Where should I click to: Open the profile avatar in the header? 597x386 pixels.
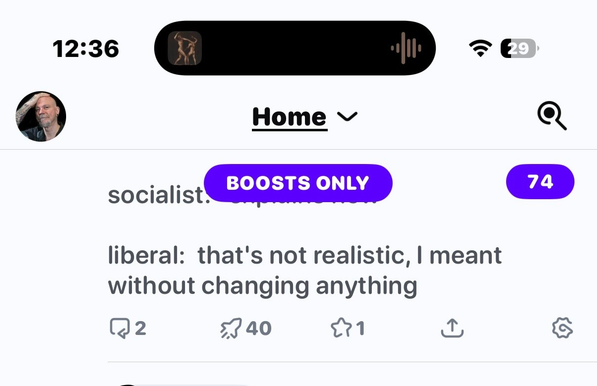(41, 116)
